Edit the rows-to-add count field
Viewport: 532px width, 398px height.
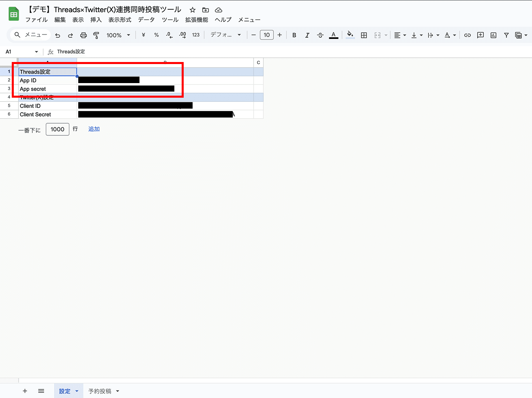[58, 129]
